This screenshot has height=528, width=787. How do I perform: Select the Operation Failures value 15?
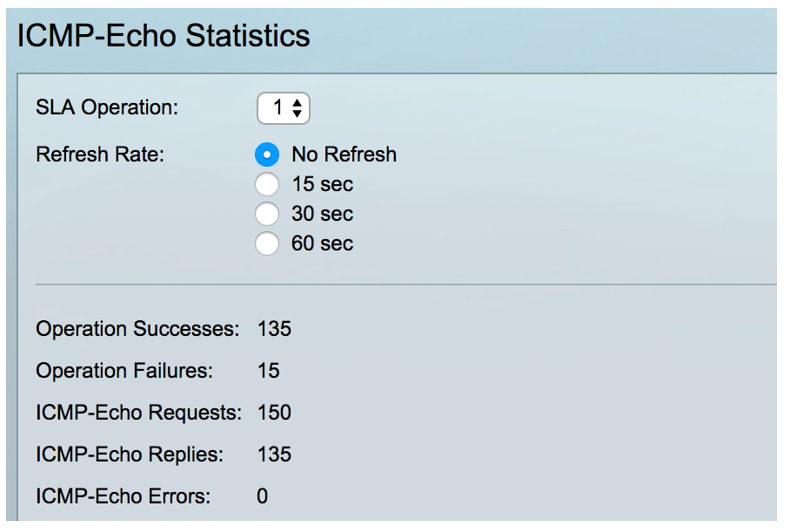[x=267, y=372]
